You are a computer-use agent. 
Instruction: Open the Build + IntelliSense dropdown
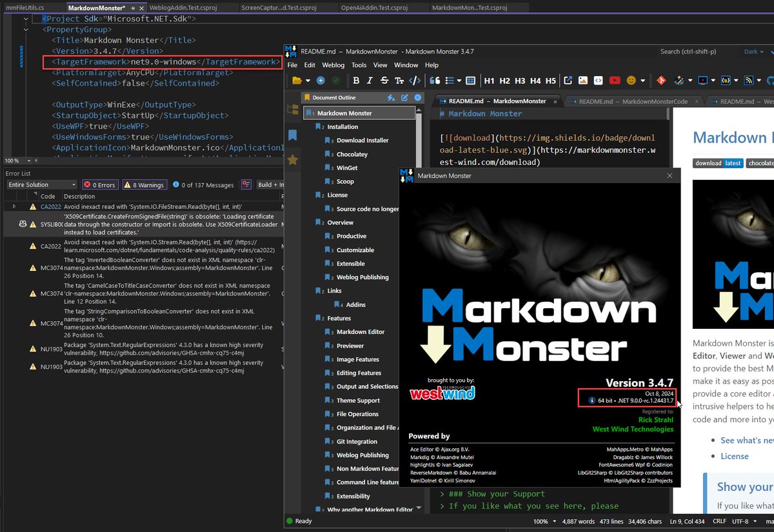point(270,184)
